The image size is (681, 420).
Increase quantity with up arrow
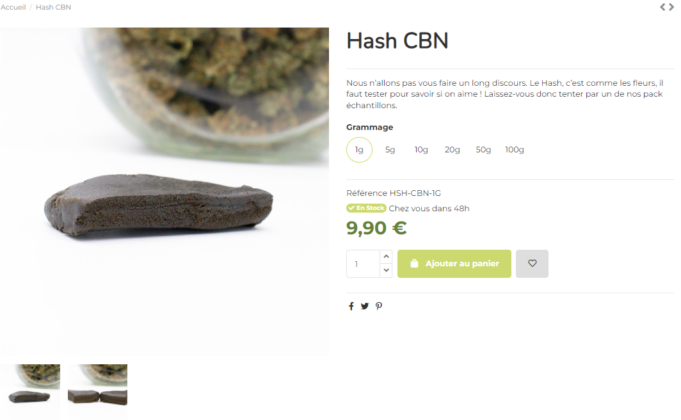386,257
